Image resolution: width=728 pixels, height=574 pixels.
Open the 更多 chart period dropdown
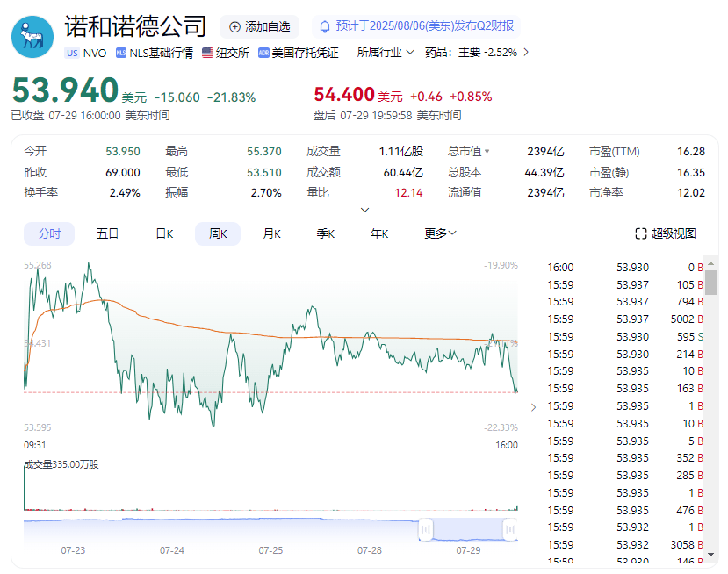click(x=440, y=233)
